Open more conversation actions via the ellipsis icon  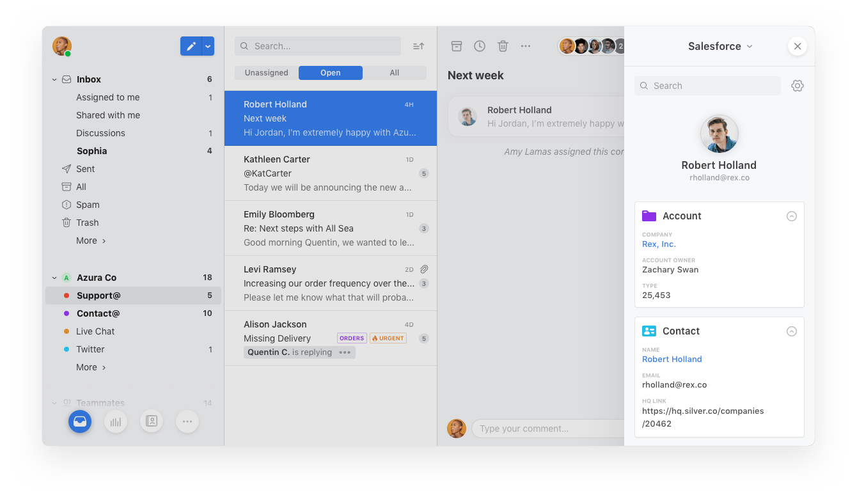[526, 45]
